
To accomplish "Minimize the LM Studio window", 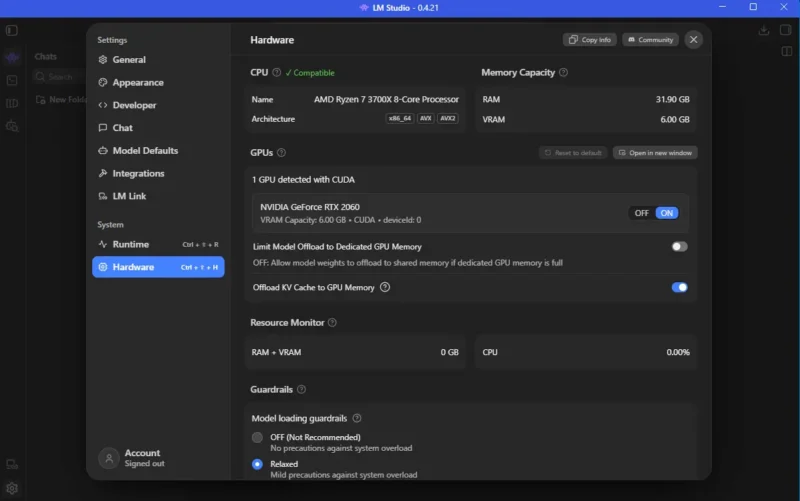I will tap(722, 7).
